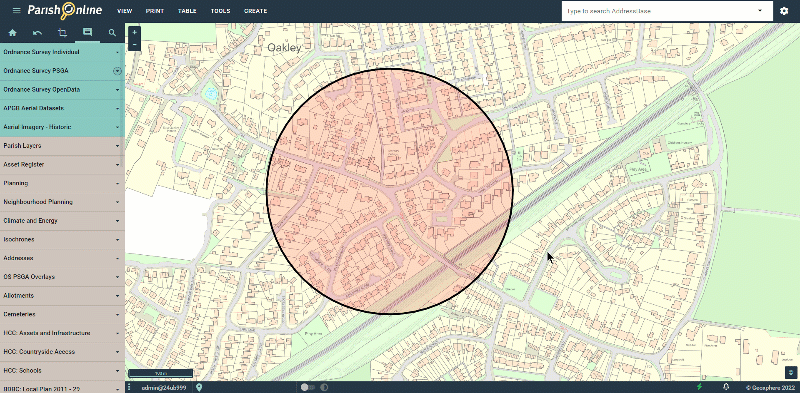Click the magnifier search icon in the sidebar

click(112, 33)
